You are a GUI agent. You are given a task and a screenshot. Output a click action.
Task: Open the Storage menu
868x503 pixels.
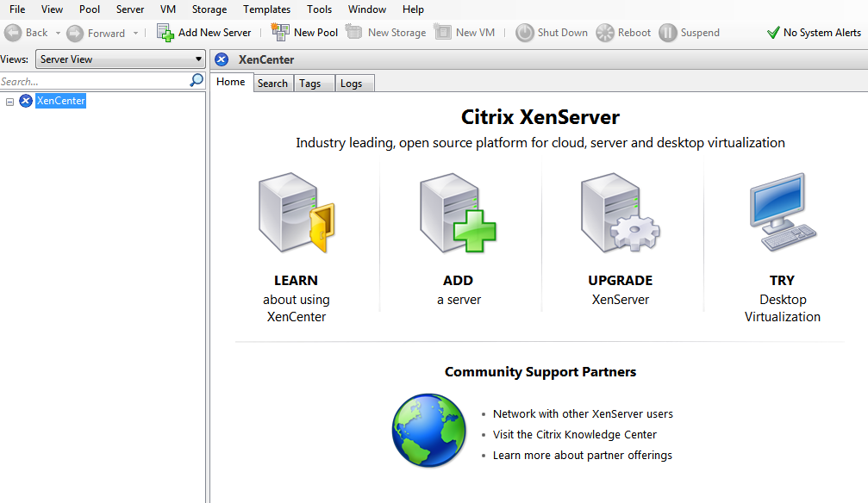point(209,9)
